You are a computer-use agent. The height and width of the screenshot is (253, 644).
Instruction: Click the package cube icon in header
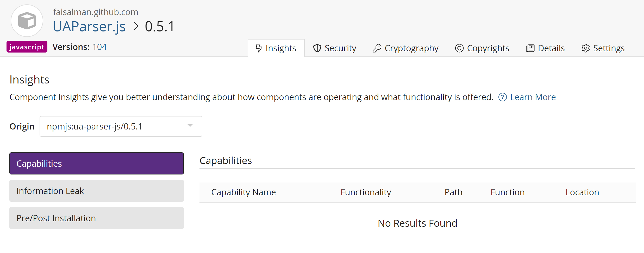[27, 21]
